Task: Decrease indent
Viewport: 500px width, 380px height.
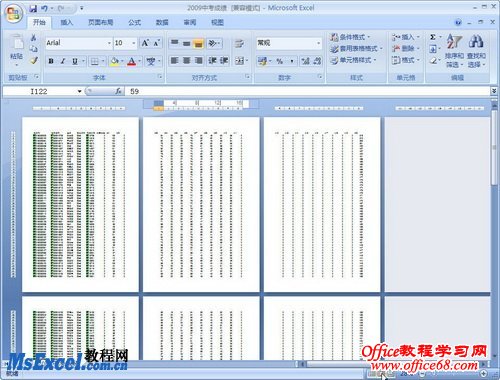Action: (x=212, y=61)
